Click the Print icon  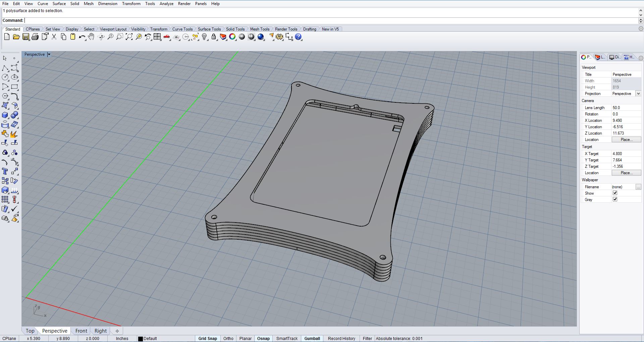[35, 37]
